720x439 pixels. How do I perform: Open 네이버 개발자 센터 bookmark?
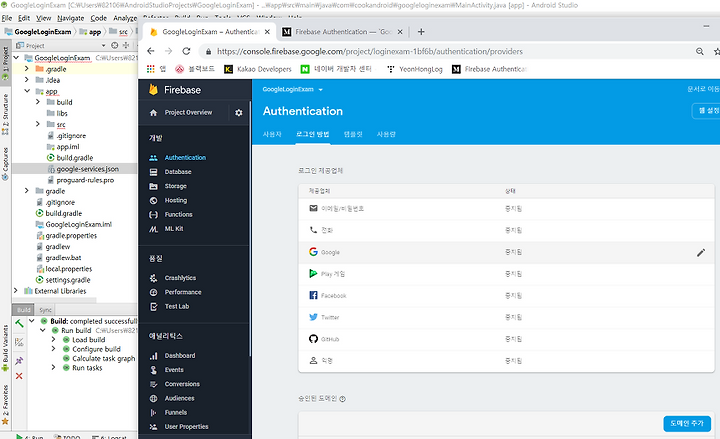click(x=336, y=69)
